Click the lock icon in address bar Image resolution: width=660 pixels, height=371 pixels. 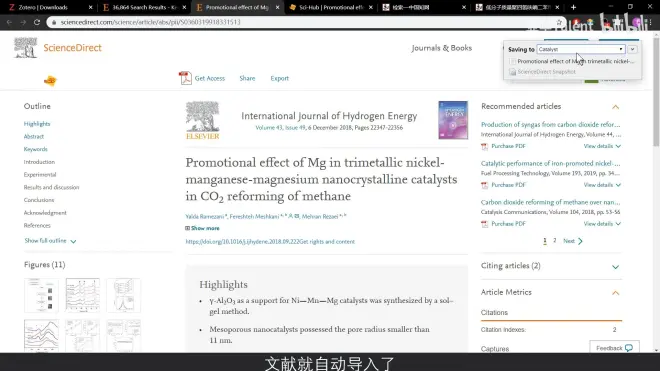pyautogui.click(x=54, y=22)
